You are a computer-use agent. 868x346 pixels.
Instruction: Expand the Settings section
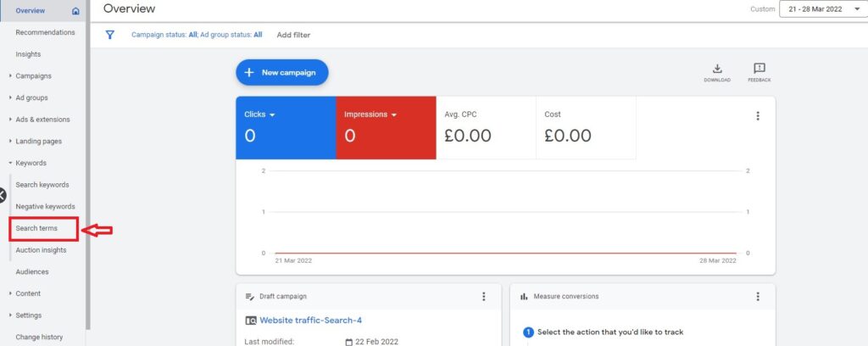click(10, 315)
